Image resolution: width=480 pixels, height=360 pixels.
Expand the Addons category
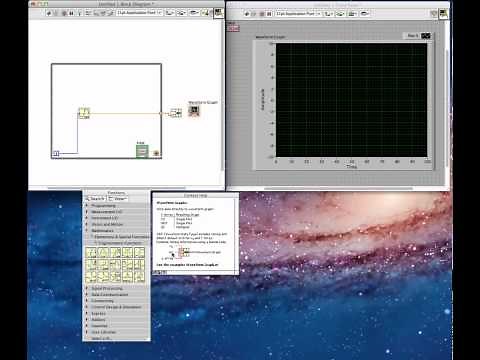(x=116, y=320)
